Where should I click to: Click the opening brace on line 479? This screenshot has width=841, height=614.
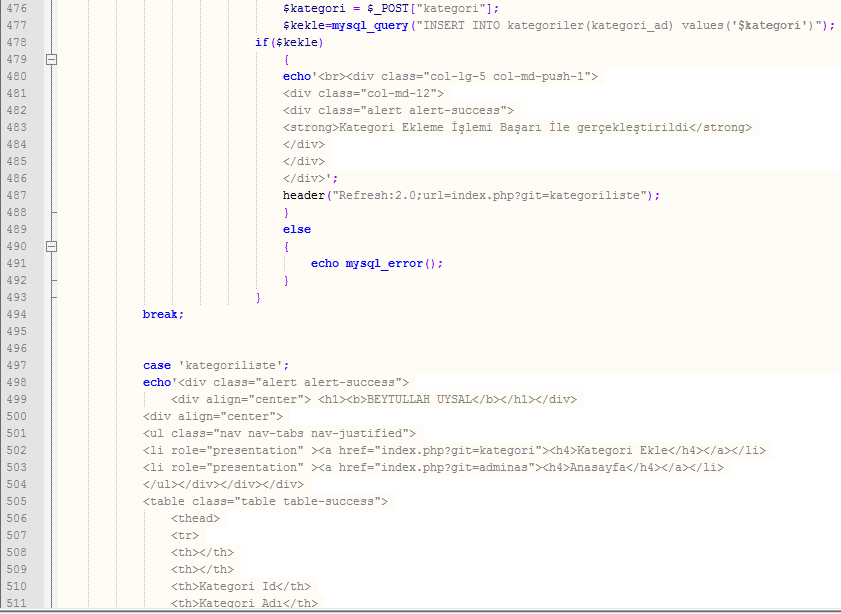[286, 60]
